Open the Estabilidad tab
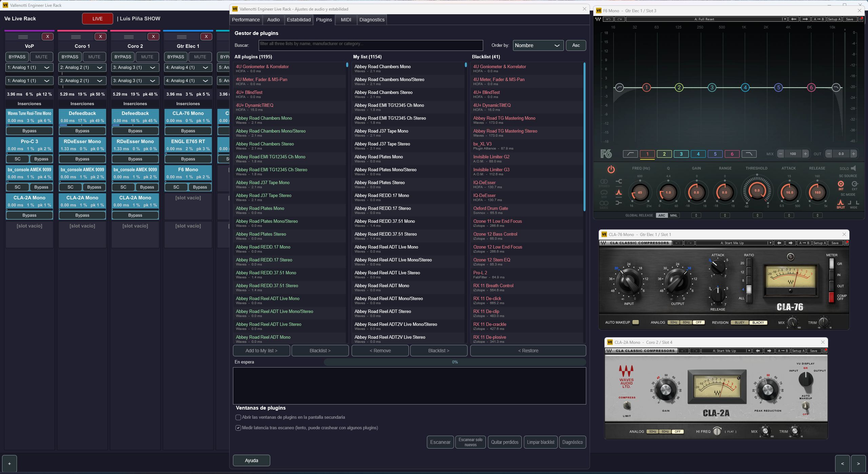868x474 pixels. tap(299, 20)
